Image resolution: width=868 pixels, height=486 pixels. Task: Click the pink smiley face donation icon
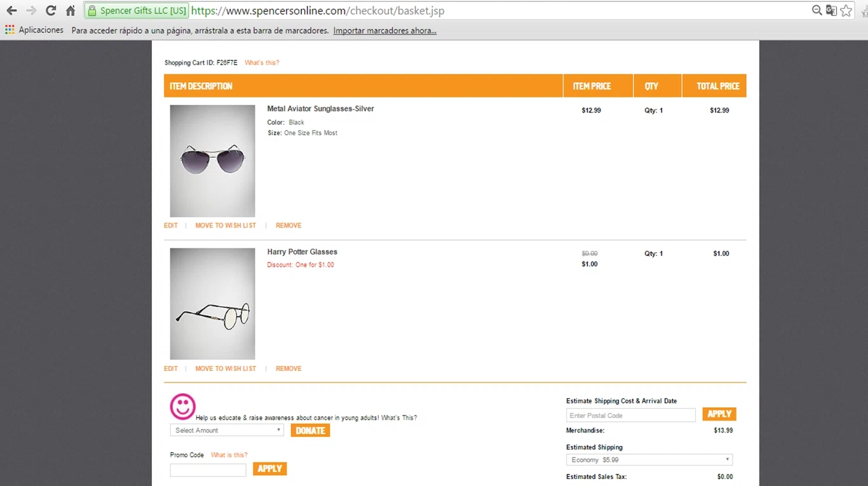[183, 407]
